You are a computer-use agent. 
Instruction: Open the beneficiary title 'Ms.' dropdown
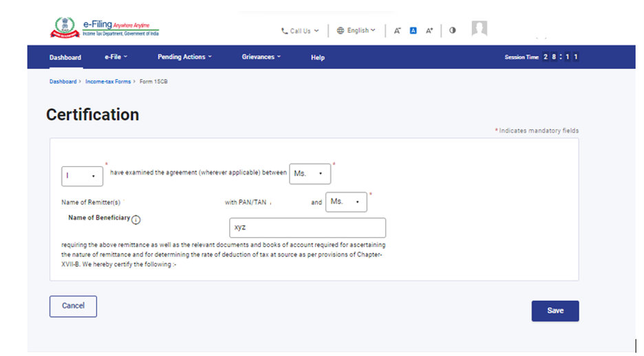[x=346, y=202]
